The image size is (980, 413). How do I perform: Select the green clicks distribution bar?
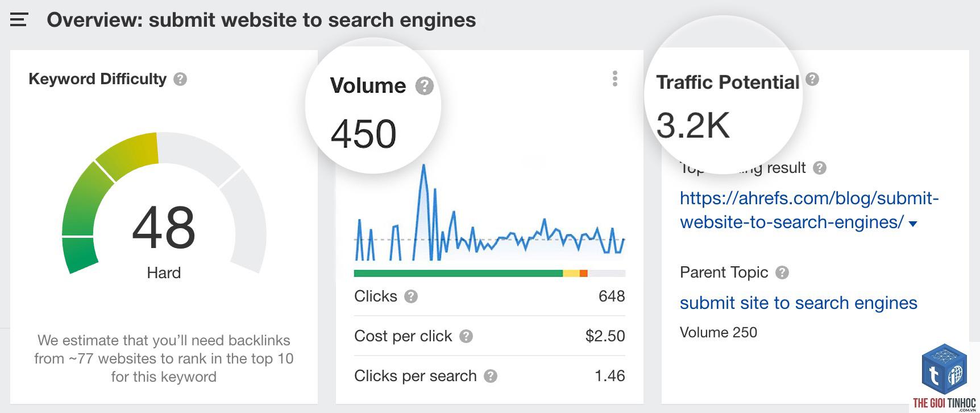coord(458,274)
